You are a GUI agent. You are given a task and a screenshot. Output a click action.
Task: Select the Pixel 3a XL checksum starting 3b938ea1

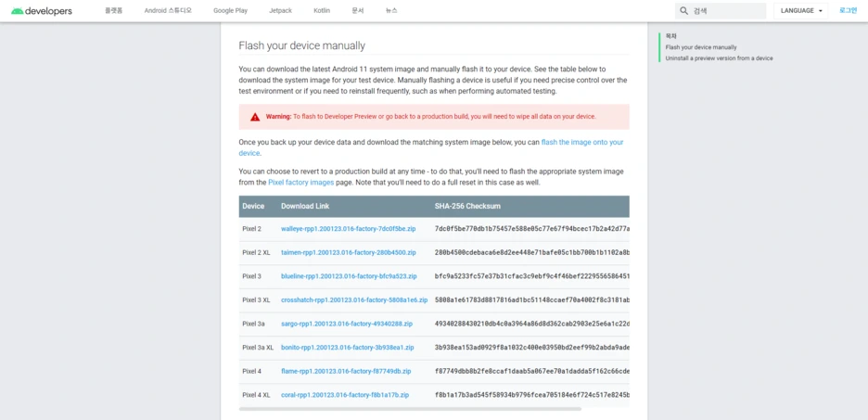[532, 348]
